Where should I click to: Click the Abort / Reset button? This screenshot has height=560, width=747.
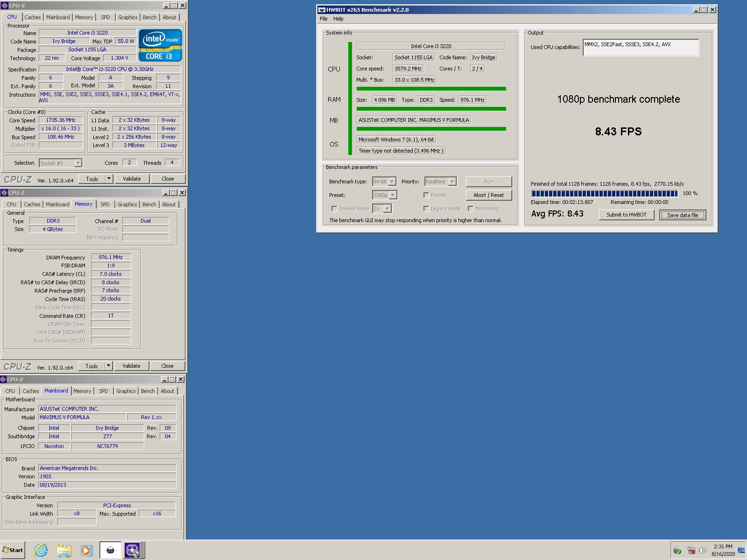tap(489, 195)
